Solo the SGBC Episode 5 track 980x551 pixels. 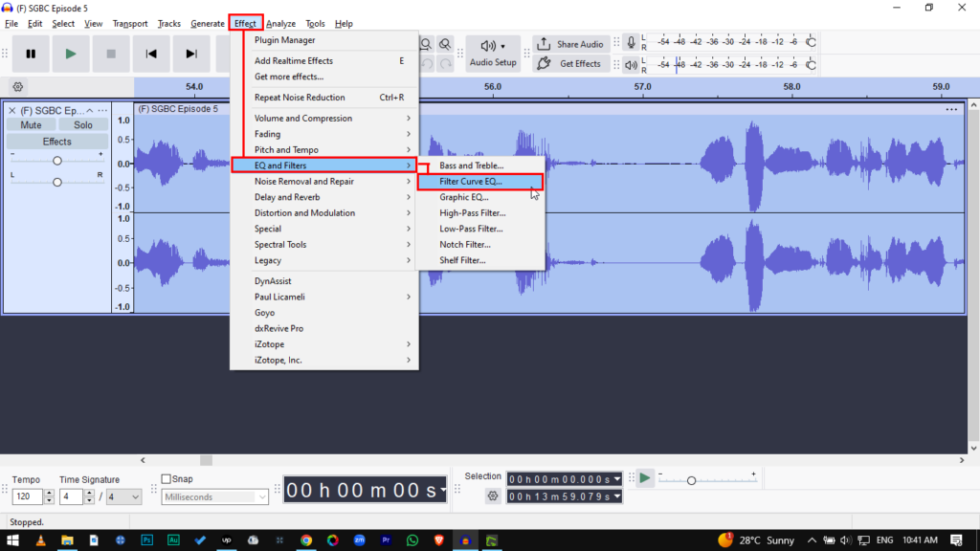[x=83, y=125]
